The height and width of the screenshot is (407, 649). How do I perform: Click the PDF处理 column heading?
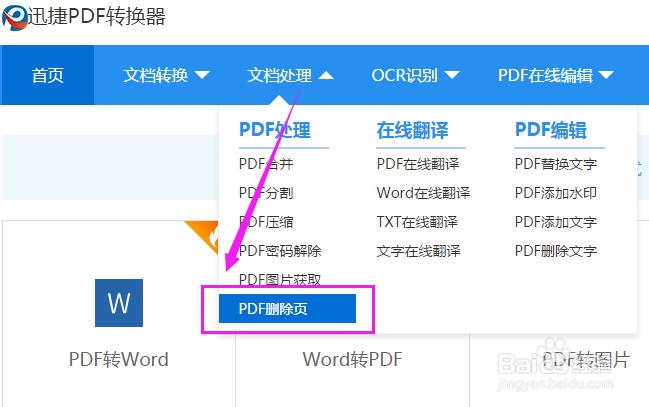tap(275, 130)
